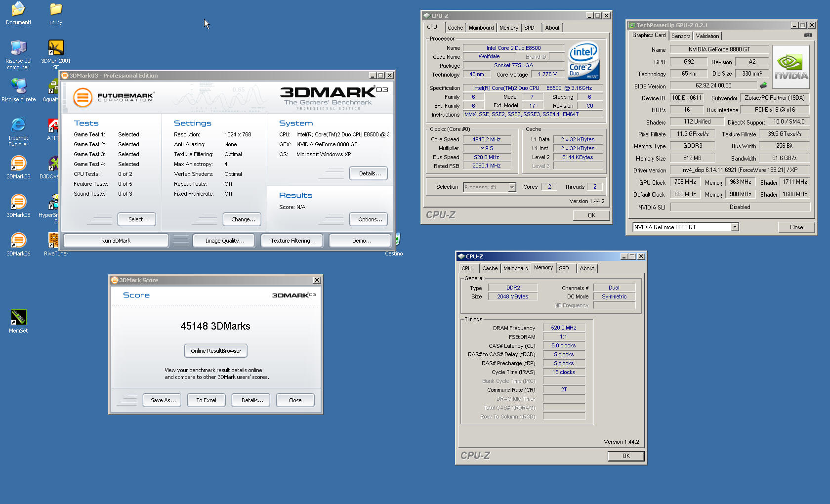Select the Risorse del computer icon

(x=18, y=47)
